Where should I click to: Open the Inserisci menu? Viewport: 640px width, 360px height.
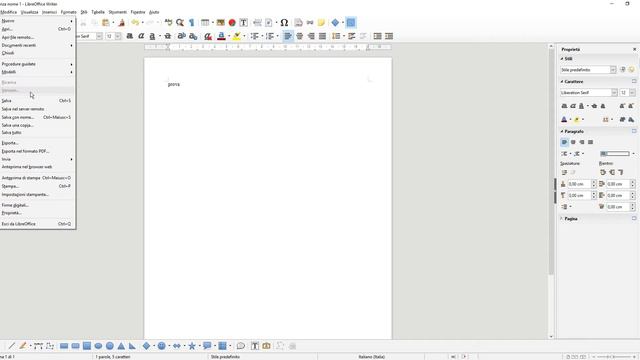49,12
